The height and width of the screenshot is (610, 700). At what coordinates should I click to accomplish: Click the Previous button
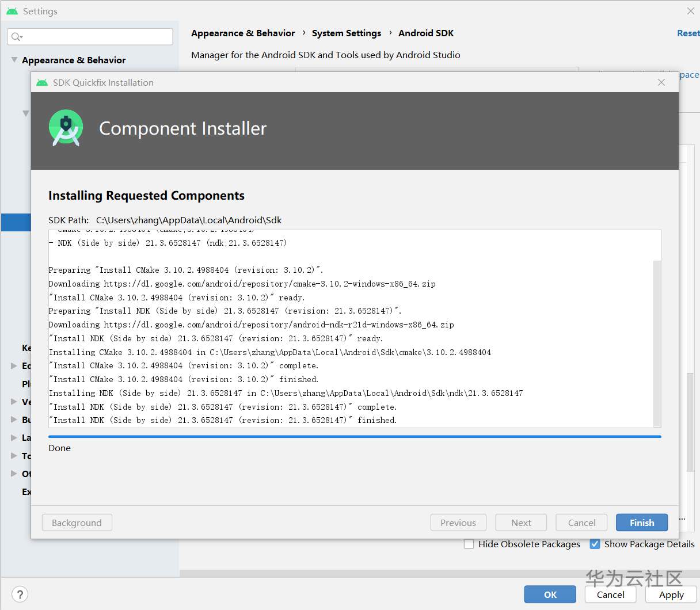coord(458,523)
